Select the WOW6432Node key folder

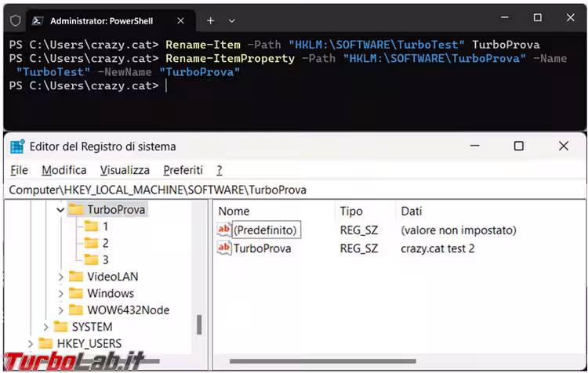click(x=127, y=310)
